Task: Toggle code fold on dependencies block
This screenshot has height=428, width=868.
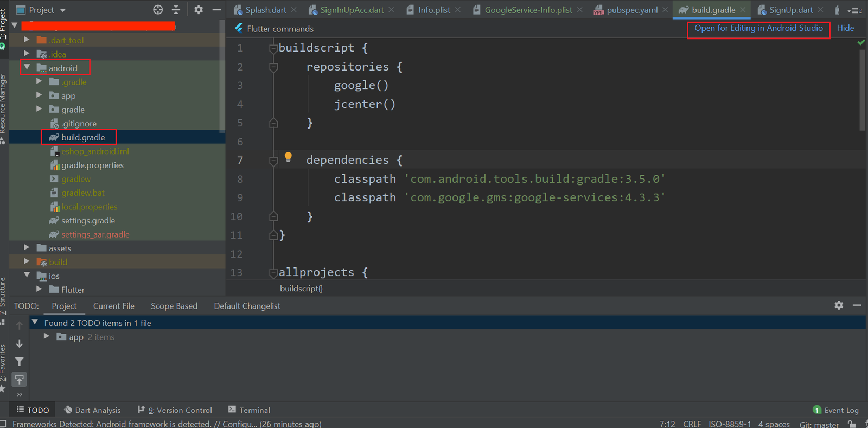Action: click(273, 161)
